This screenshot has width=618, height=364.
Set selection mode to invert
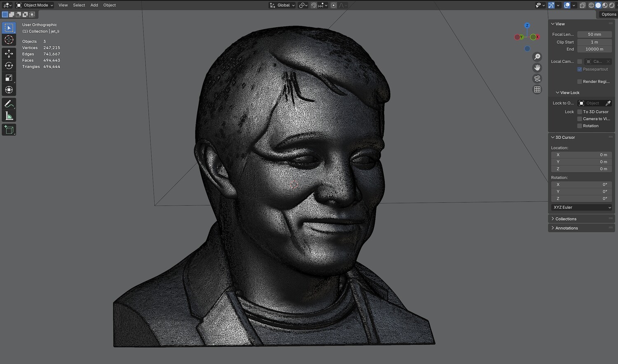[25, 14]
